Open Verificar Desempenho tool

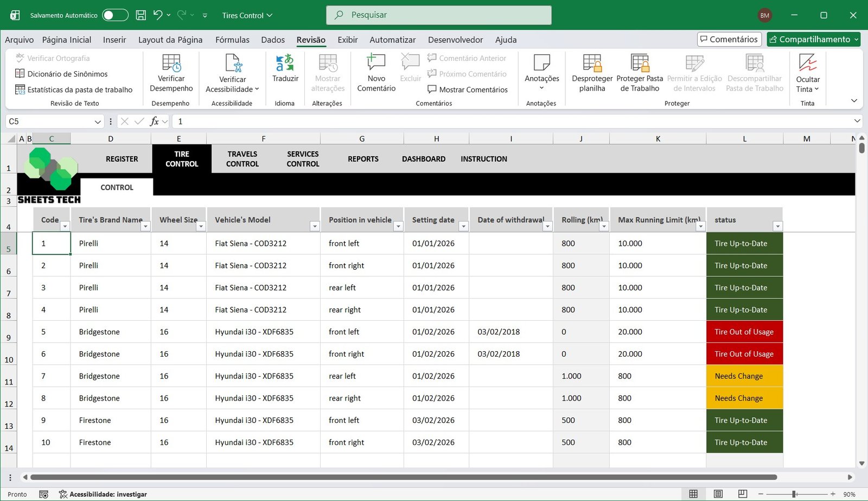point(171,73)
